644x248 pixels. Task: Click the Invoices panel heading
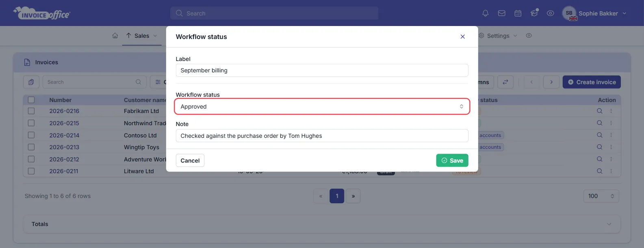click(46, 62)
